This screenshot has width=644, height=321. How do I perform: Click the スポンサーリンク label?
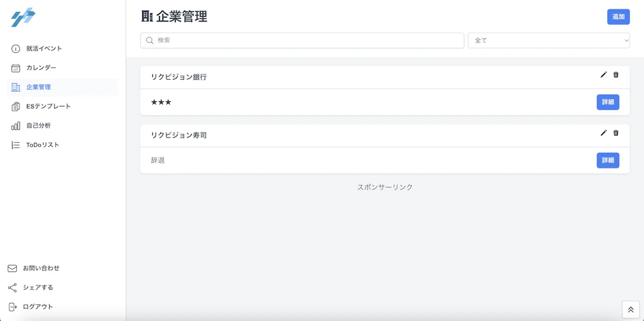(x=385, y=187)
